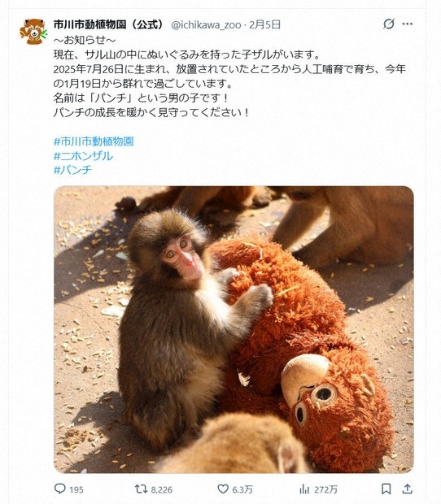Click the 8,226 repost count
Viewport: 441px width, 504px height.
coord(161,490)
